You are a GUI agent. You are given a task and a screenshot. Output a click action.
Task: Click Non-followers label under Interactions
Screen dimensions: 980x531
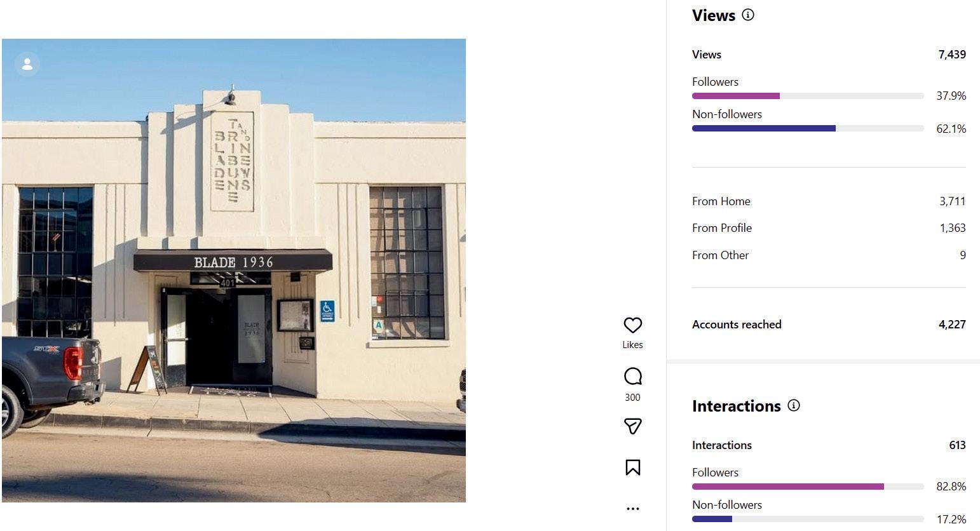pos(727,505)
